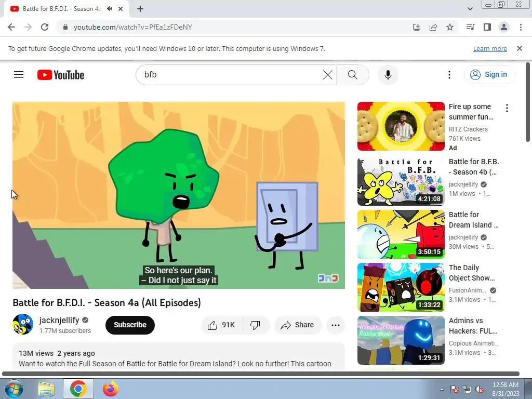This screenshot has width=532, height=399.
Task: Open the RITZ Crackers ad thumbnail
Action: pyautogui.click(x=401, y=126)
